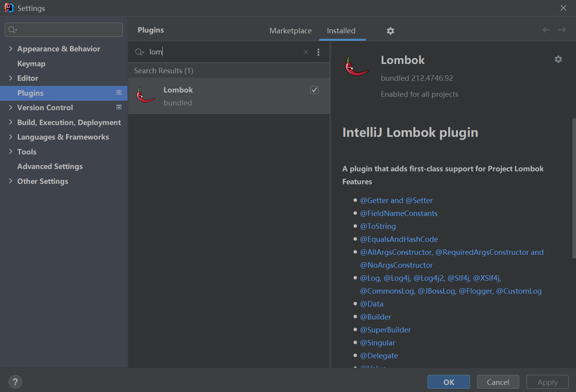
Task: Open Advanced Settings page
Action: (x=50, y=166)
